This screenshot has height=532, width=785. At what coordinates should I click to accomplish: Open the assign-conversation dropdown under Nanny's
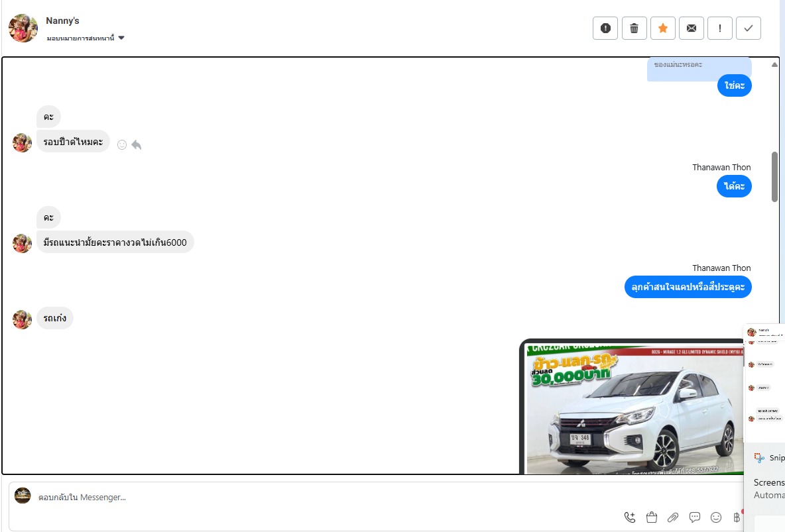coord(85,38)
